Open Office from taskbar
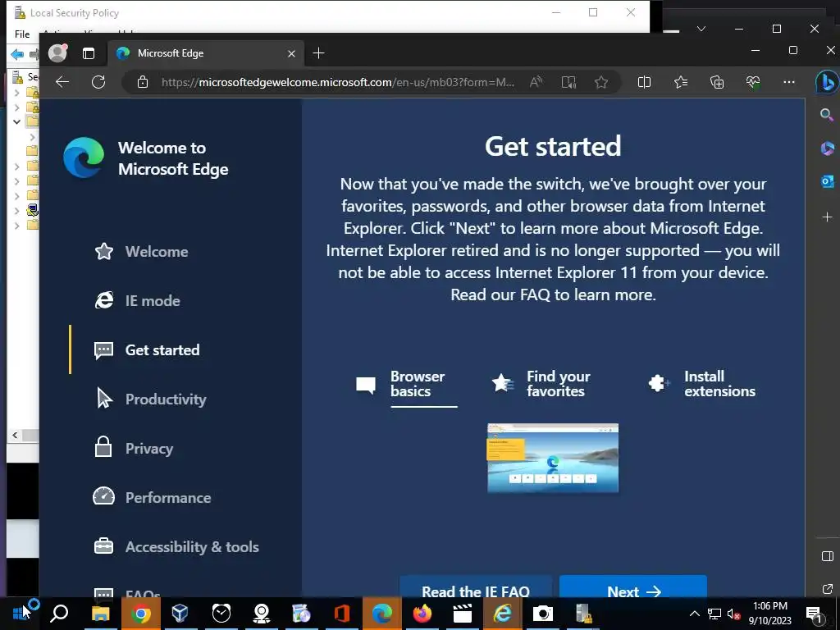Viewport: 840px width, 630px height. click(342, 613)
